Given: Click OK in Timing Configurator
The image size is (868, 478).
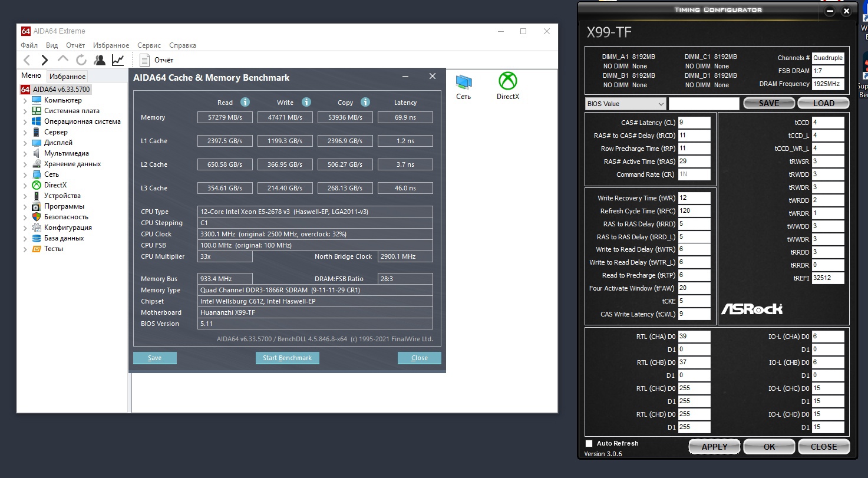Looking at the screenshot, I should tap(770, 446).
